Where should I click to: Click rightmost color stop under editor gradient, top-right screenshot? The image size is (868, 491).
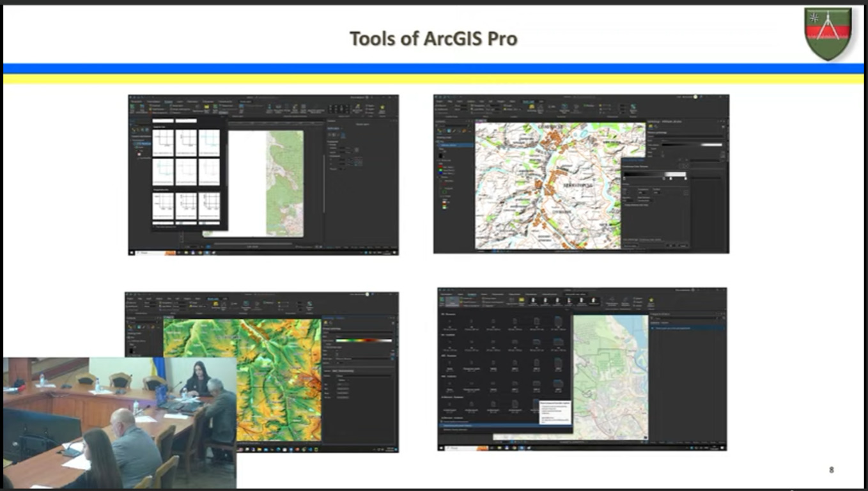click(685, 179)
